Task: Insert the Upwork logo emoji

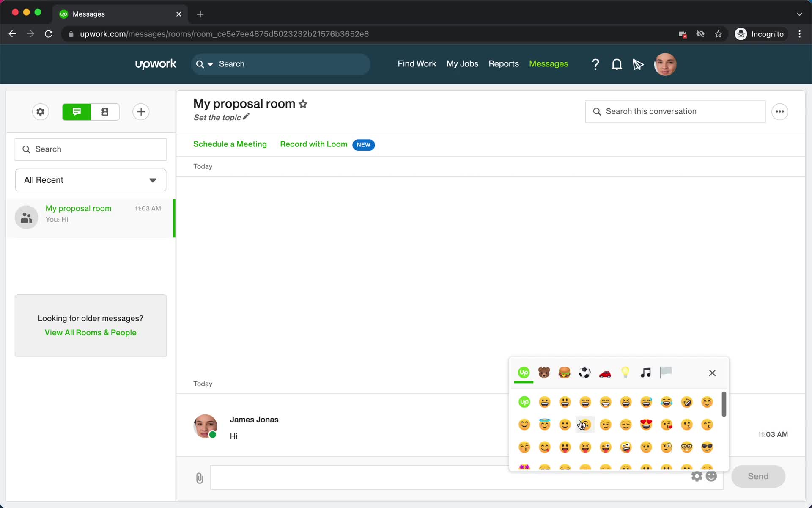Action: pyautogui.click(x=524, y=402)
